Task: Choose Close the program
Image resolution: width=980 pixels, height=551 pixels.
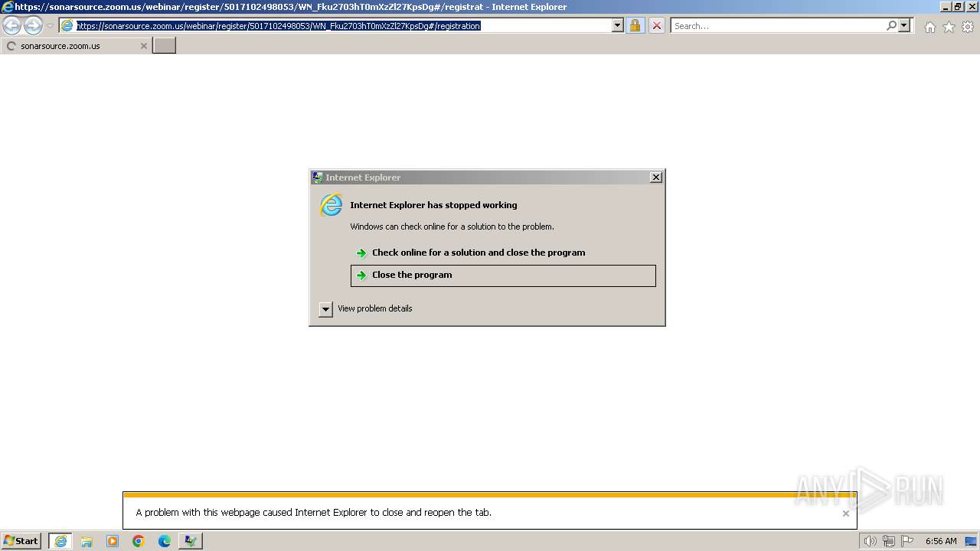Action: (503, 275)
